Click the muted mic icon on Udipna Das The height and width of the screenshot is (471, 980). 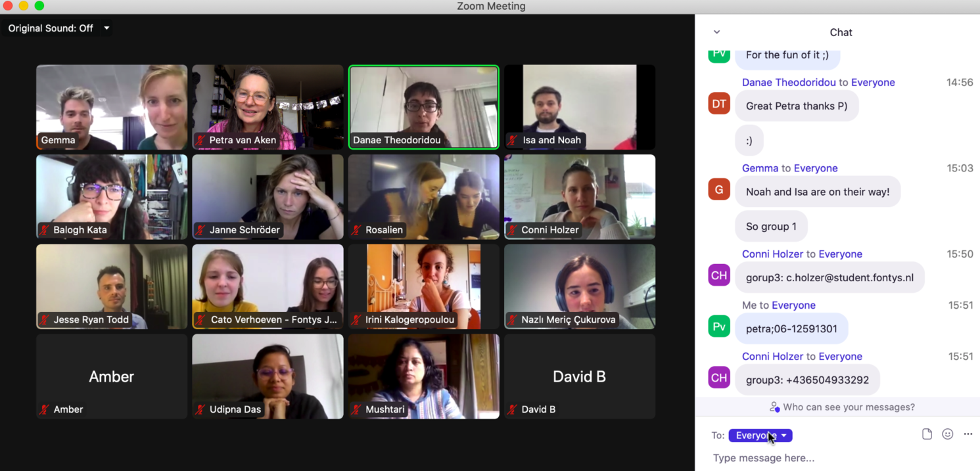point(200,410)
